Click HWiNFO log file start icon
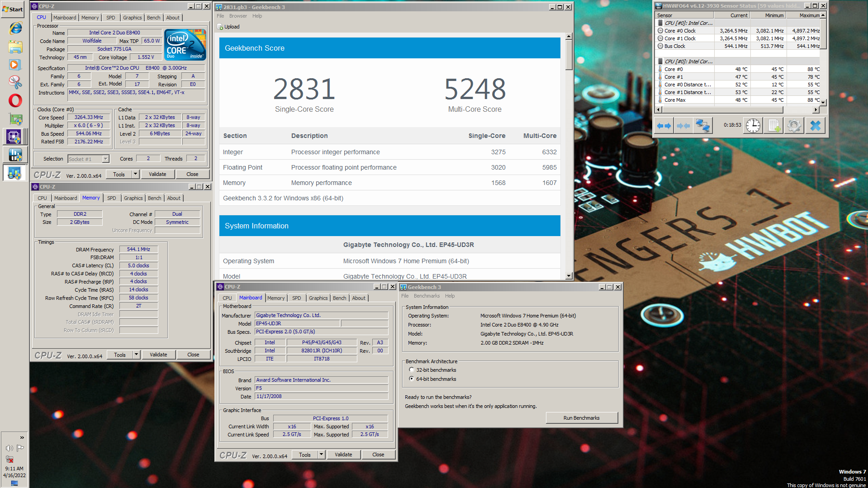 pyautogui.click(x=773, y=126)
